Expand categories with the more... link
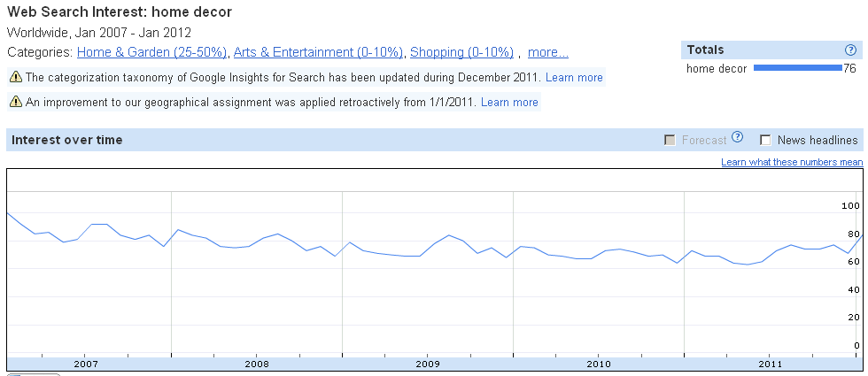 click(x=547, y=53)
